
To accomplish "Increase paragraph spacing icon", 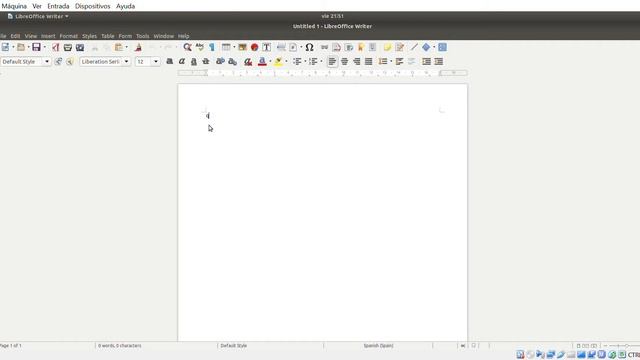I will point(400,62).
